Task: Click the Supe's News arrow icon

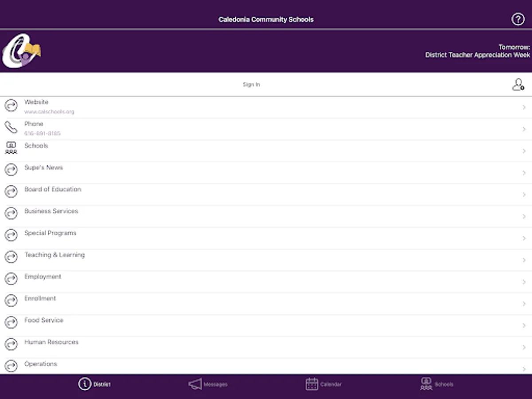Action: point(11,169)
